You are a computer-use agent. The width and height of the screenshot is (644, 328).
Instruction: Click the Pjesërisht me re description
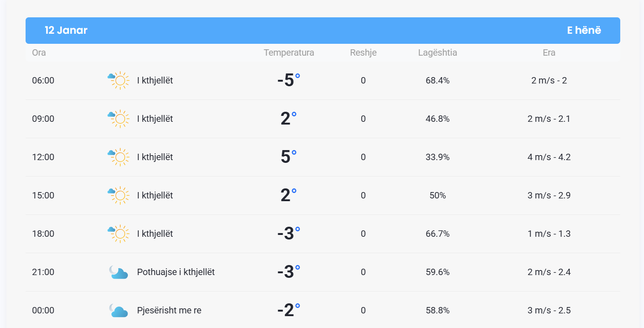click(169, 310)
